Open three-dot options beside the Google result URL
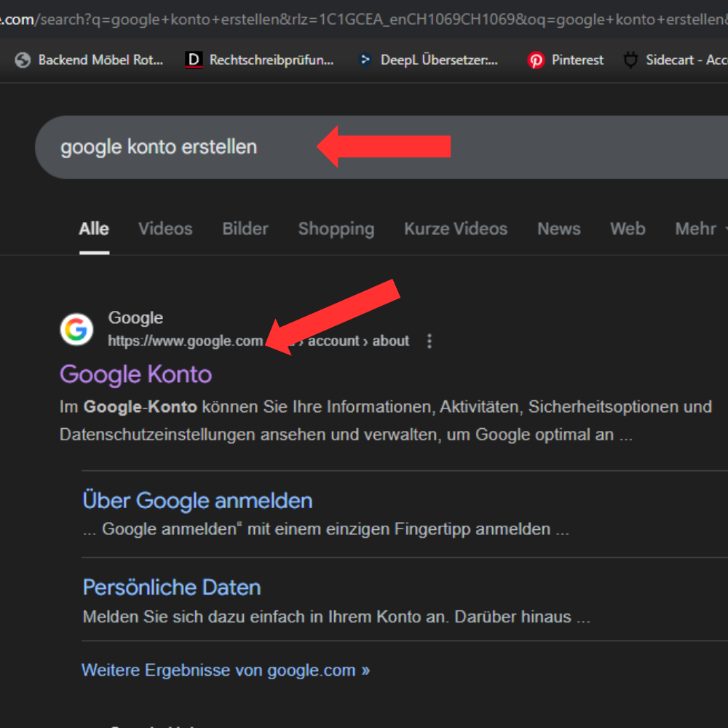728x728 pixels. point(430,341)
